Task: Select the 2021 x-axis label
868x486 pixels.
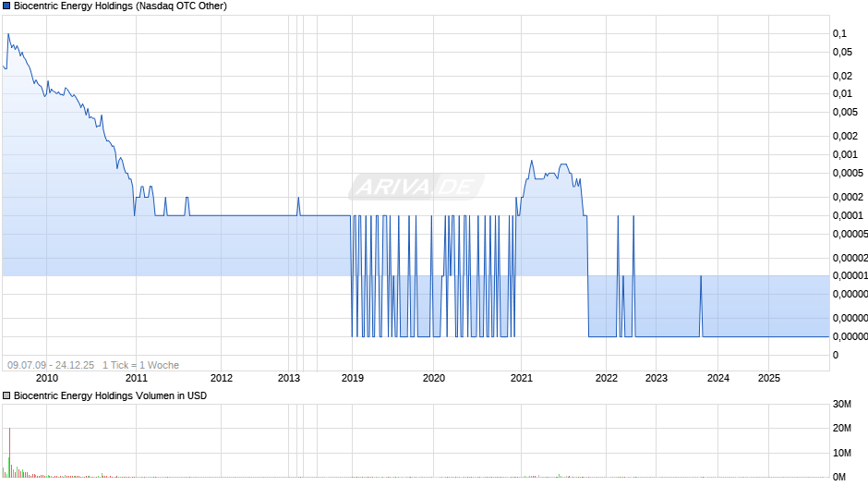Action: tap(522, 378)
